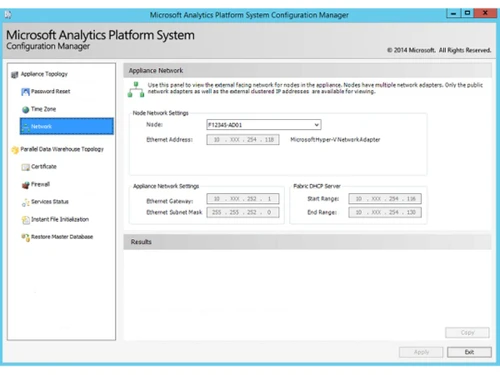Open the Firewall settings

[x=40, y=184]
